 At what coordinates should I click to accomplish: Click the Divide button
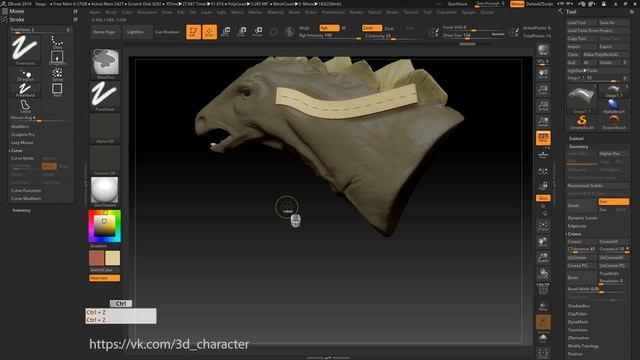click(582, 206)
